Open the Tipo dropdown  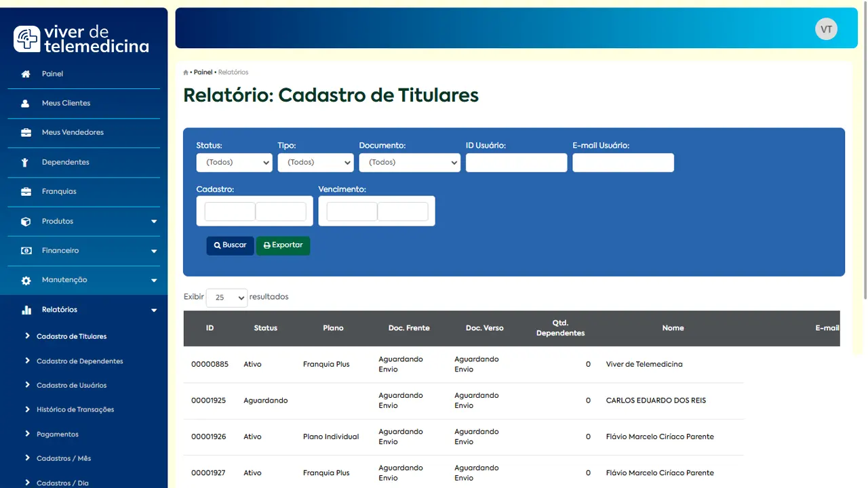[x=315, y=163]
